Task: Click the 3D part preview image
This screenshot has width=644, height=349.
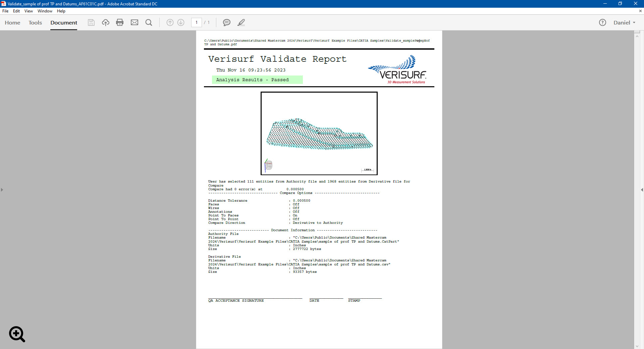Action: pyautogui.click(x=319, y=133)
